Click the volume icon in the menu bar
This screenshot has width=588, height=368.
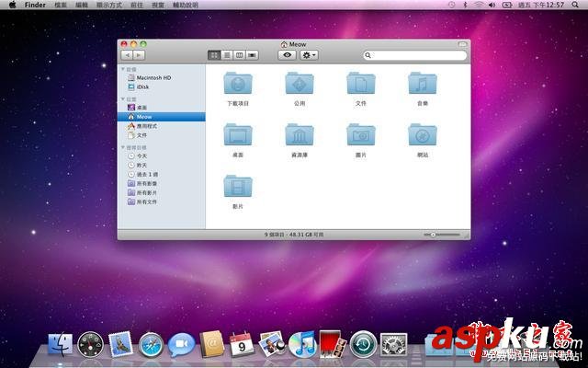(x=492, y=5)
